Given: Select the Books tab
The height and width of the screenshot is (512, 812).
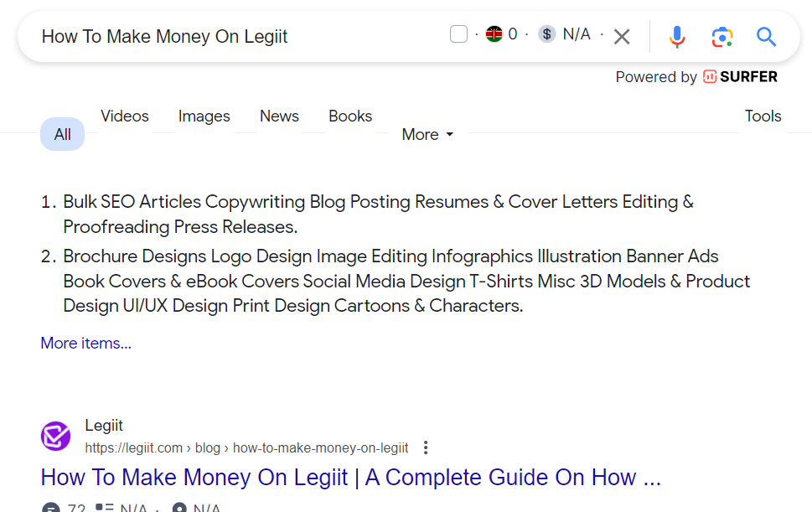Looking at the screenshot, I should point(350,116).
